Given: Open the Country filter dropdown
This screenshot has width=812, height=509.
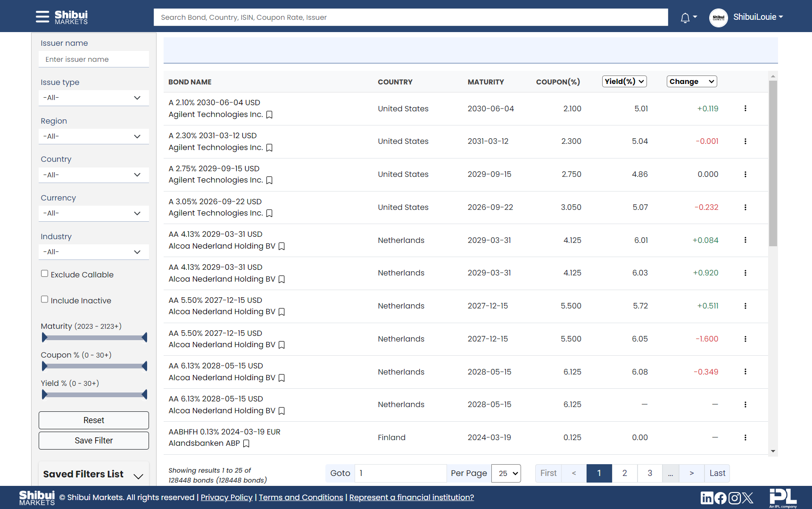Looking at the screenshot, I should pos(94,175).
